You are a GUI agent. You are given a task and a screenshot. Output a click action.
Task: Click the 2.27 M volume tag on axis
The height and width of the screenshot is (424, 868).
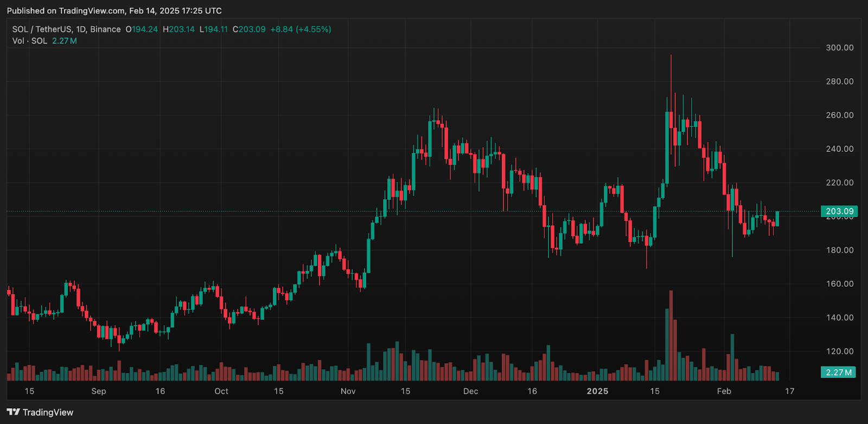click(838, 372)
